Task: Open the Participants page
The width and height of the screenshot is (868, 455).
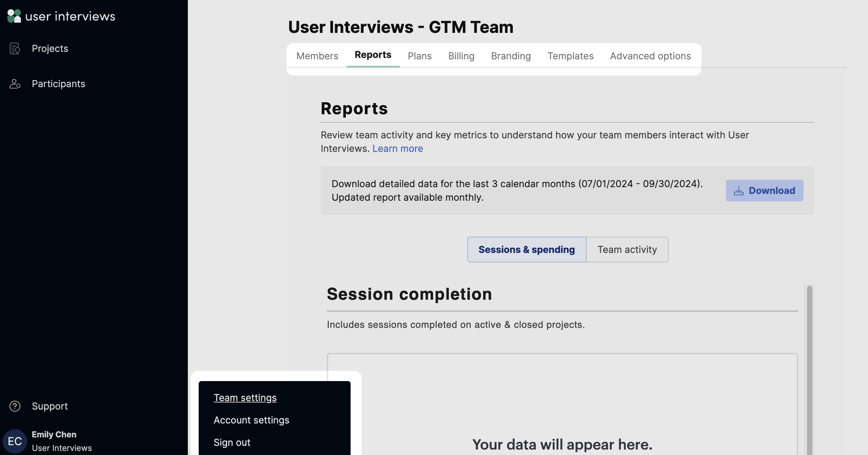Action: pyautogui.click(x=58, y=84)
